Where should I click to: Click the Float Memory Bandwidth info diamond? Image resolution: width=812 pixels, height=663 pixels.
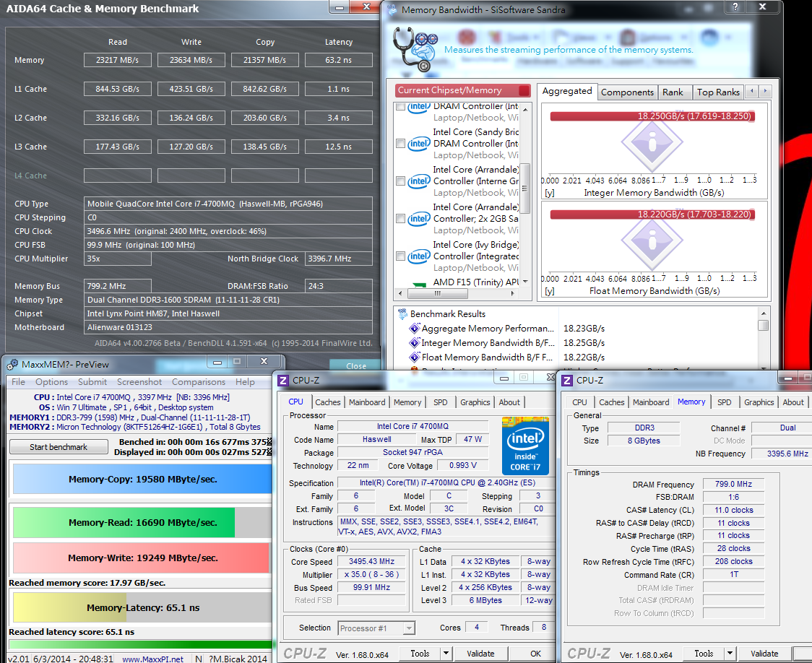[x=652, y=240]
